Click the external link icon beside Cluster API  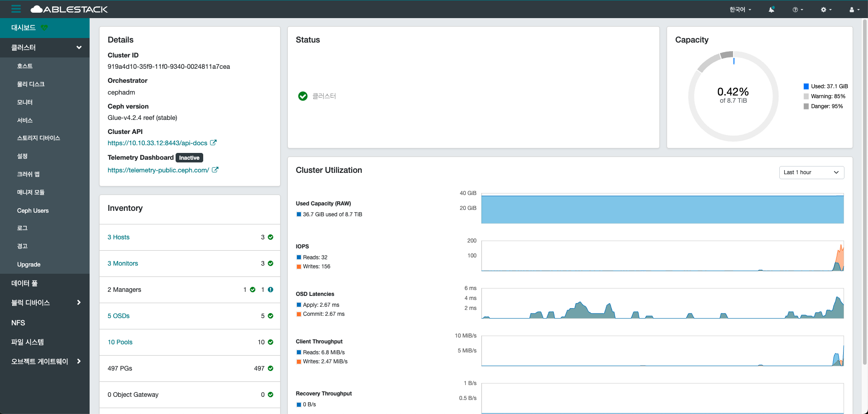(x=213, y=143)
